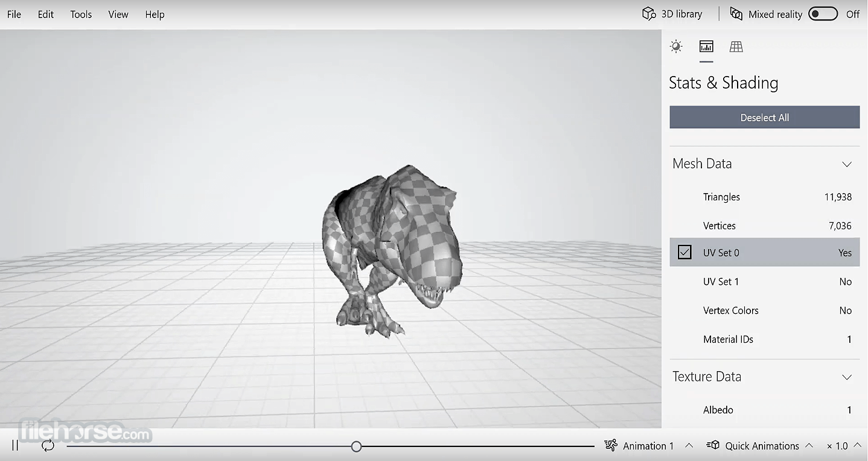The height and width of the screenshot is (461, 868).
Task: Collapse the Texture Data section
Action: pos(847,377)
